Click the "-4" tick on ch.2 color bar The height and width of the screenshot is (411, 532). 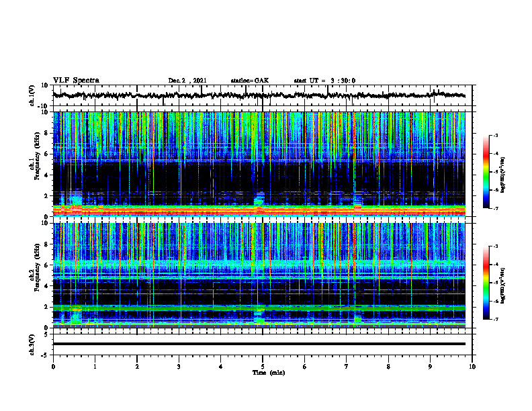pos(495,265)
